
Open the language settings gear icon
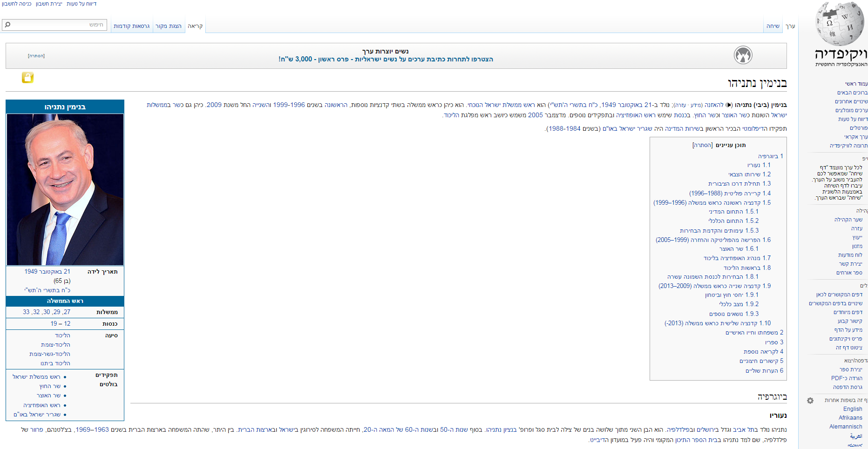coord(810,400)
